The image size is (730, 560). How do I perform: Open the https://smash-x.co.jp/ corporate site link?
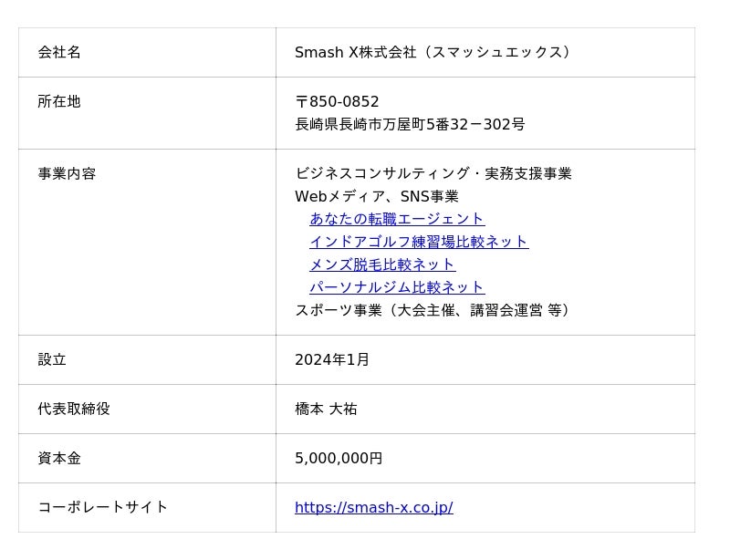tap(373, 507)
